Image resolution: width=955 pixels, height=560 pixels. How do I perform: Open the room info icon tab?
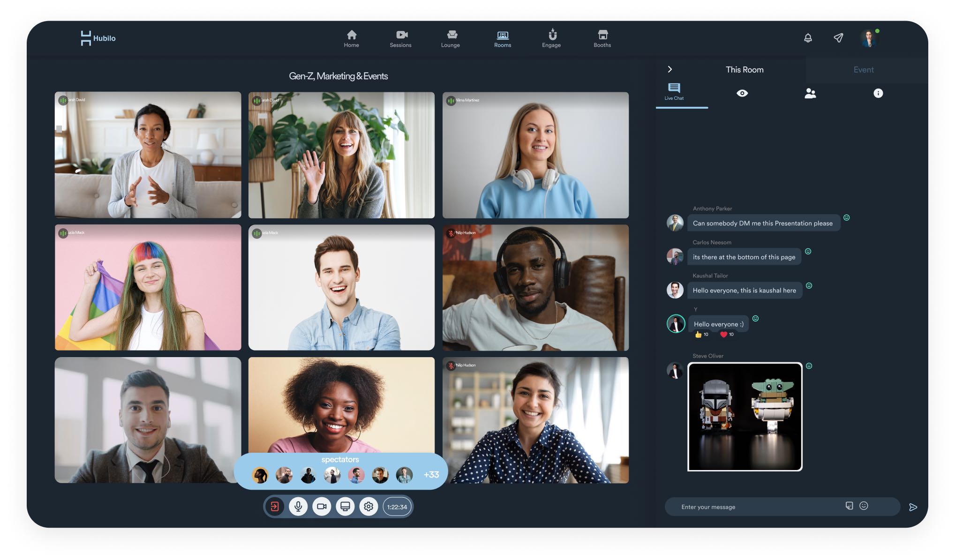point(878,93)
